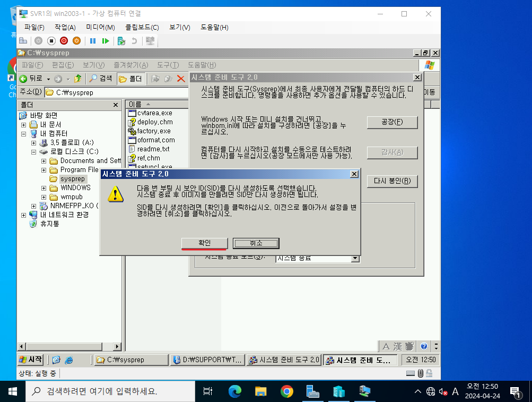The height and width of the screenshot is (402, 532).
Task: Click the green Reset VM icon
Action: tap(106, 41)
